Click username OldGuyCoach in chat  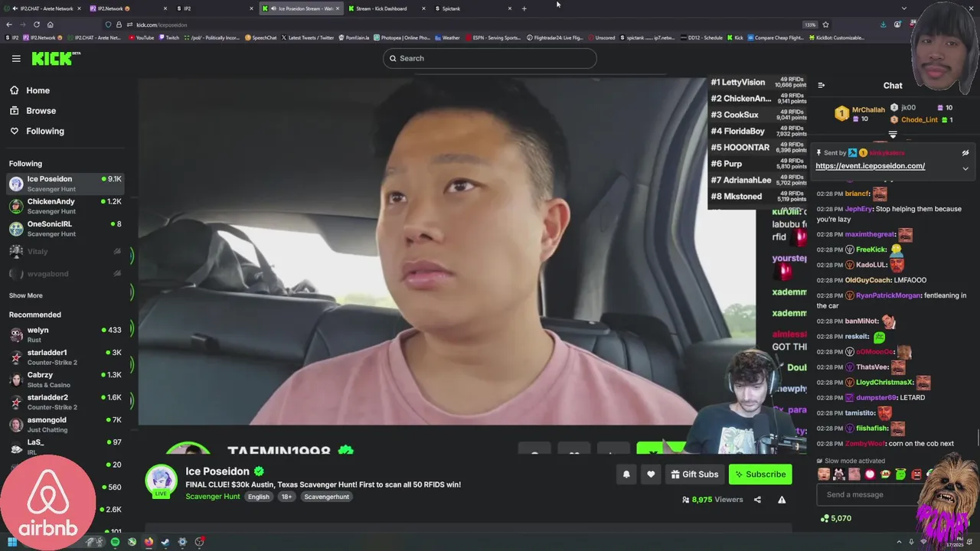pyautogui.click(x=868, y=280)
